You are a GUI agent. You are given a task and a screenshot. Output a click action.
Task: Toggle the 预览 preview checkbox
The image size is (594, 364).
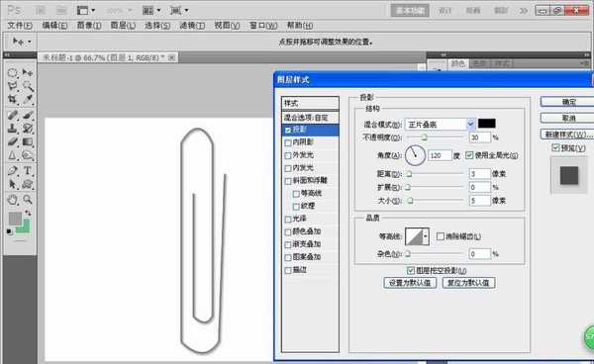555,147
